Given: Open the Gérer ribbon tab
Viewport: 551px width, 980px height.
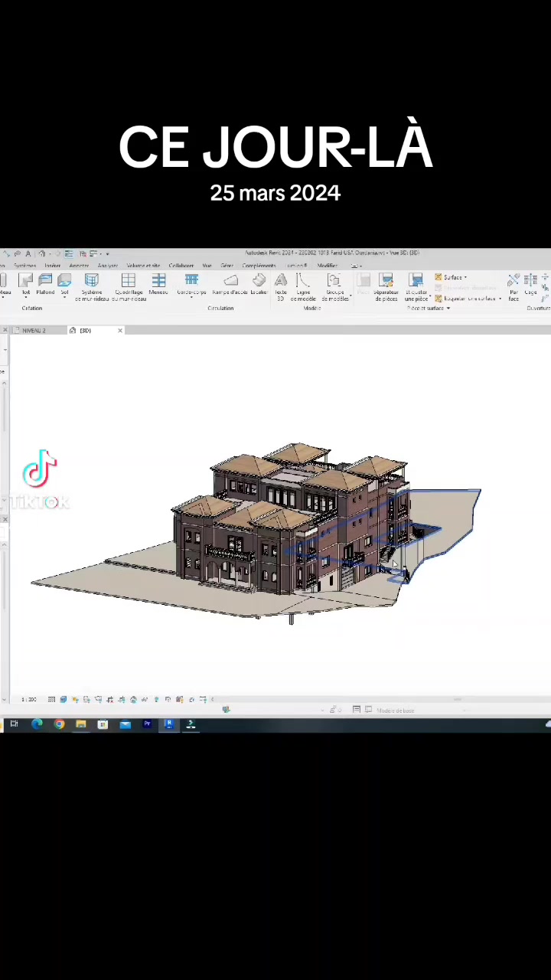Looking at the screenshot, I should click(227, 266).
